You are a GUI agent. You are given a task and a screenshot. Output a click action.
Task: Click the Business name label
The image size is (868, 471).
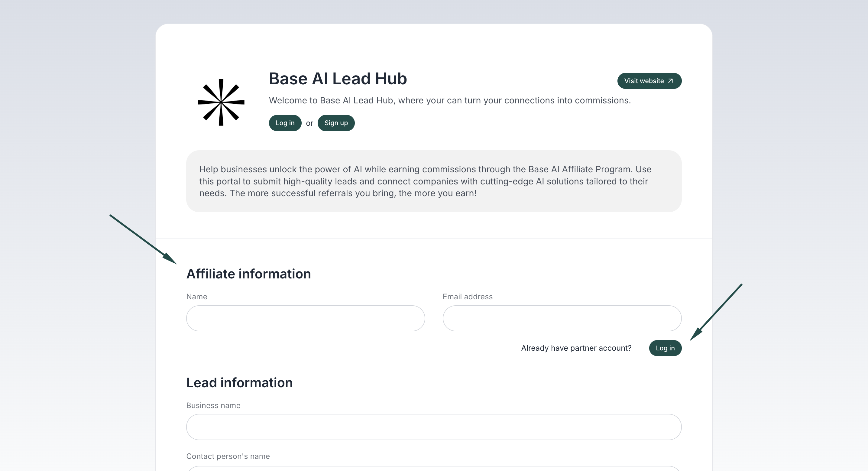click(213, 406)
